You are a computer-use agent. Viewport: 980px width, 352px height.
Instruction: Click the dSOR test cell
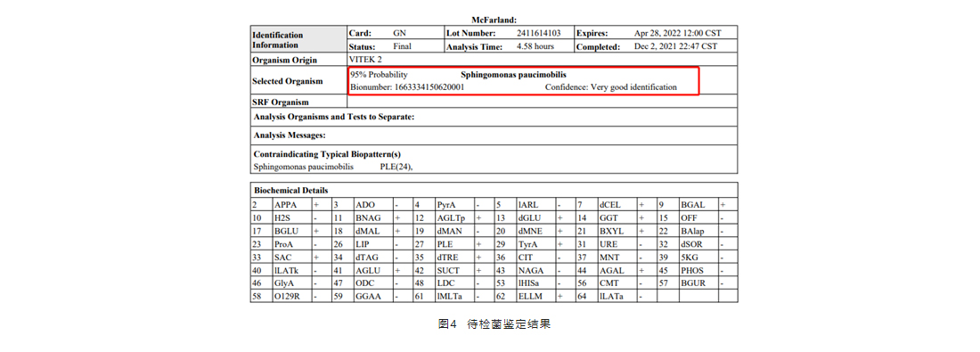click(x=698, y=244)
